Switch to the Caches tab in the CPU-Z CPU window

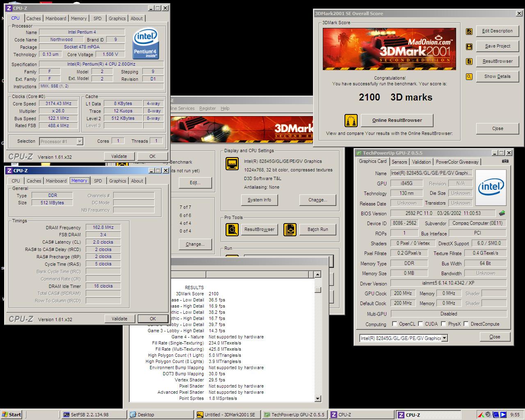click(x=34, y=18)
